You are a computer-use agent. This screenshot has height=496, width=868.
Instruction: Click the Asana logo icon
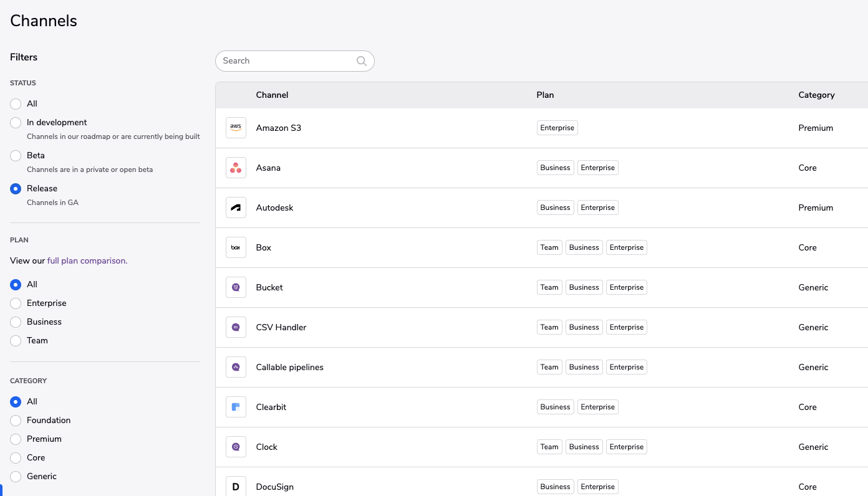pyautogui.click(x=236, y=168)
